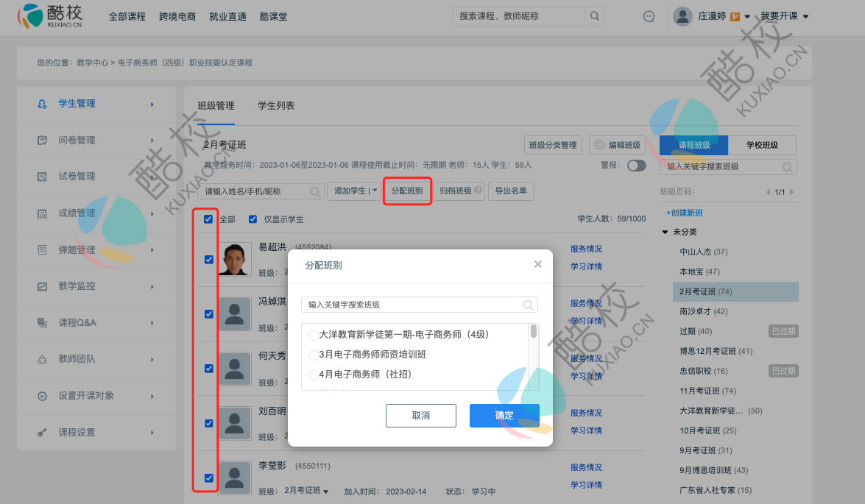The image size is (865, 504).
Task: Click the 取消 button in dialog
Action: (x=421, y=415)
